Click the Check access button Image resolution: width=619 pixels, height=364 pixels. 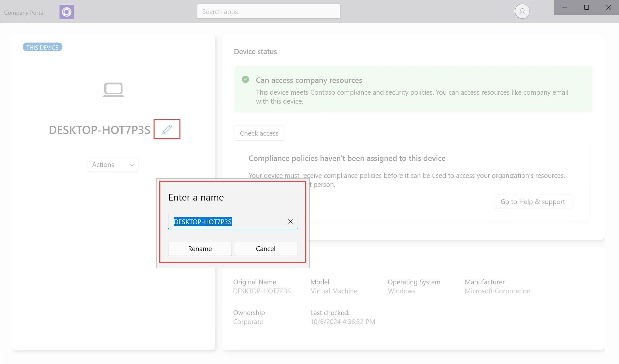click(259, 133)
